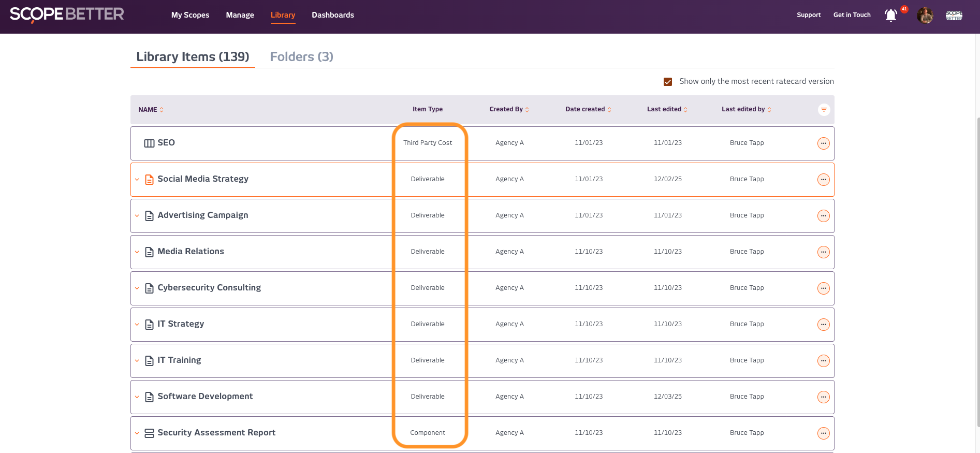Image resolution: width=980 pixels, height=453 pixels.
Task: Click the Get in Touch link
Action: point(852,15)
